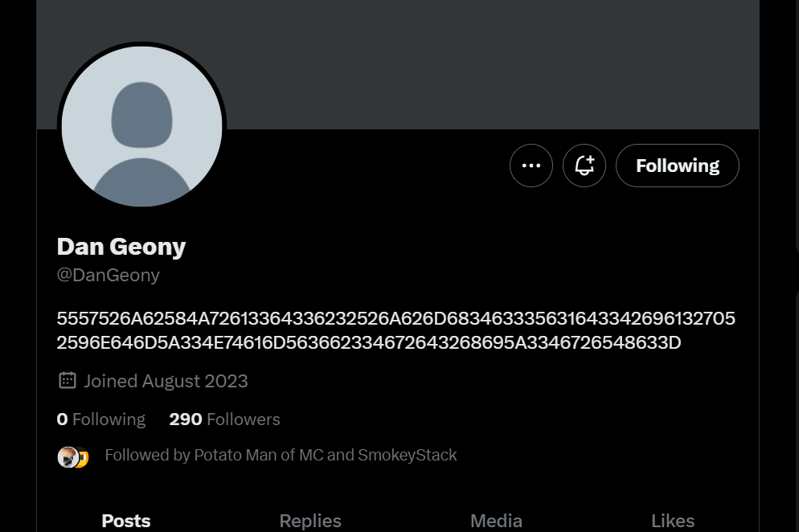Click the hexadecimal bio text
The image size is (799, 532).
[395, 330]
